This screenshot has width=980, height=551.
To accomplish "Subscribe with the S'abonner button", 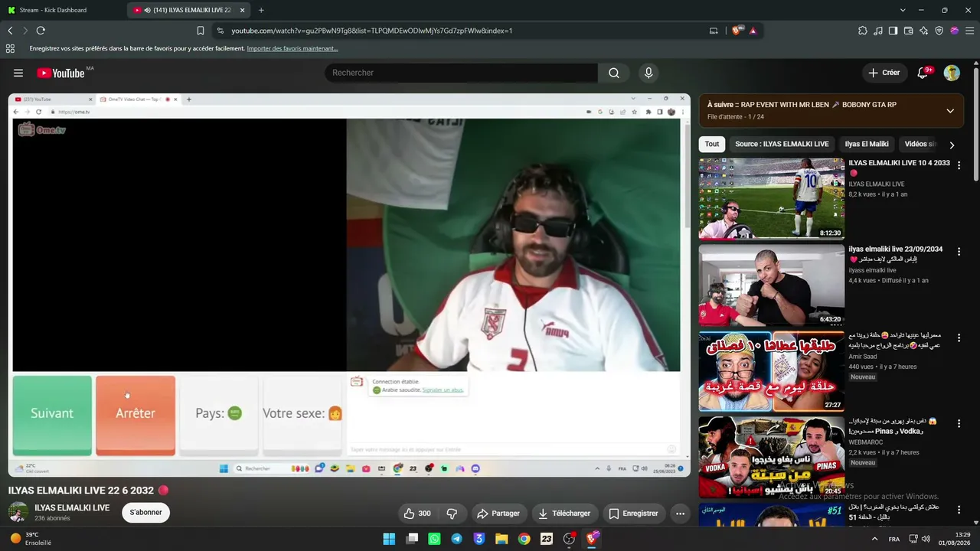I will (x=145, y=513).
